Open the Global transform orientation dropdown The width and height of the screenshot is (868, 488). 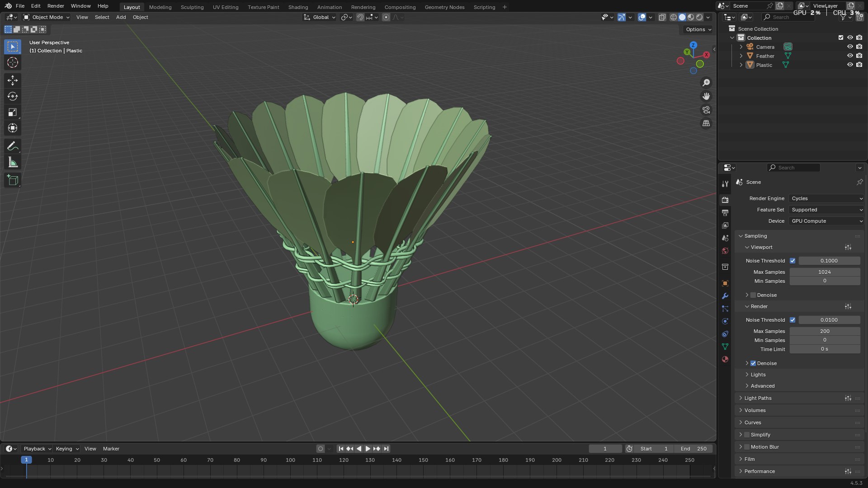point(320,17)
